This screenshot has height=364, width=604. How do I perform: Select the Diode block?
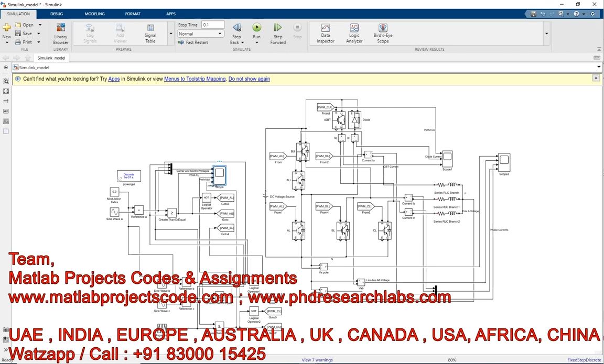[x=354, y=119]
